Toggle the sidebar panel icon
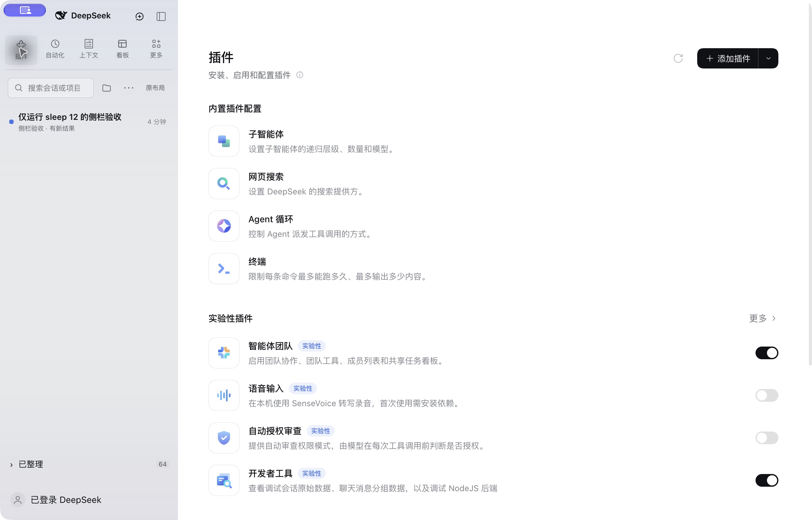 tap(161, 16)
